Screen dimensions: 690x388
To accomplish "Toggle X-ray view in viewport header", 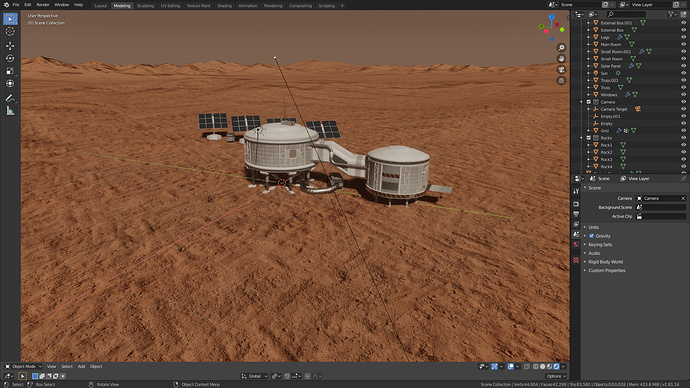I will pos(527,366).
